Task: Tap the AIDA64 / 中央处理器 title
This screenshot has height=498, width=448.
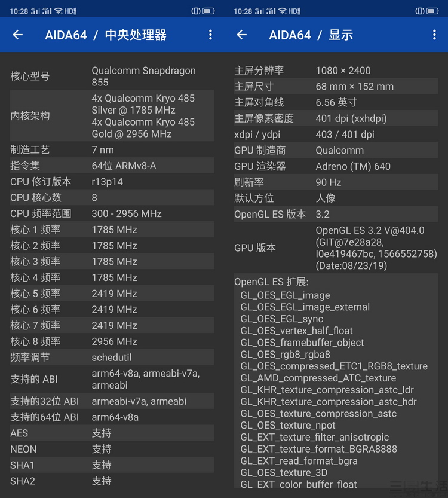Action: tap(106, 35)
